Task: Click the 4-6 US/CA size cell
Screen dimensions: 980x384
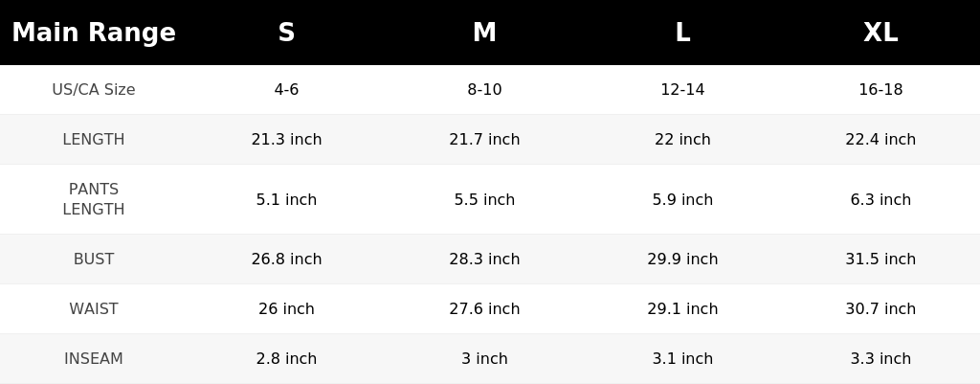Action: click(x=286, y=89)
